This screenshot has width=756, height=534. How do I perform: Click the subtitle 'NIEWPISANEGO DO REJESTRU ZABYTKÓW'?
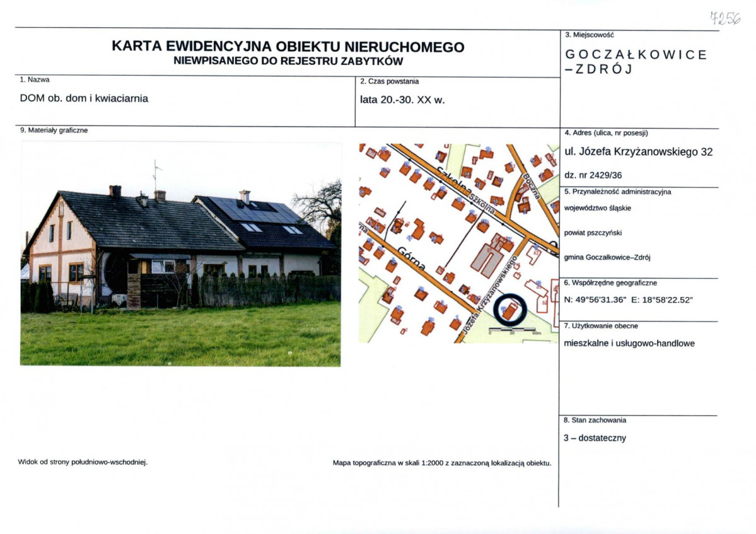click(x=288, y=61)
